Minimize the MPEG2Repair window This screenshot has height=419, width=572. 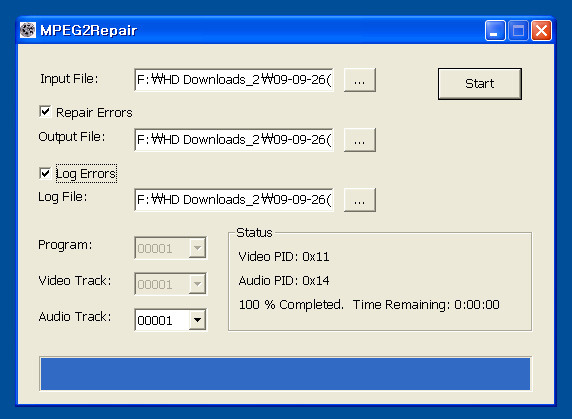click(495, 31)
